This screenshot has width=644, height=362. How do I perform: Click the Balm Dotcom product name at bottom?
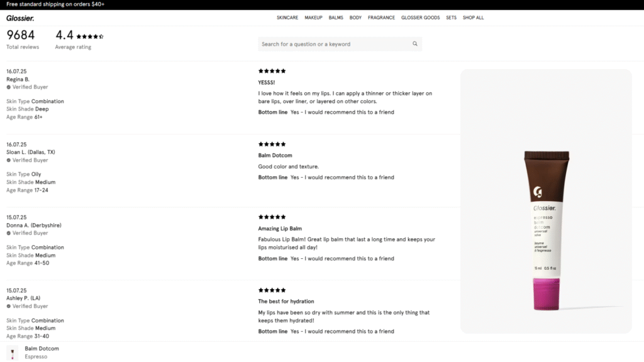coord(42,348)
